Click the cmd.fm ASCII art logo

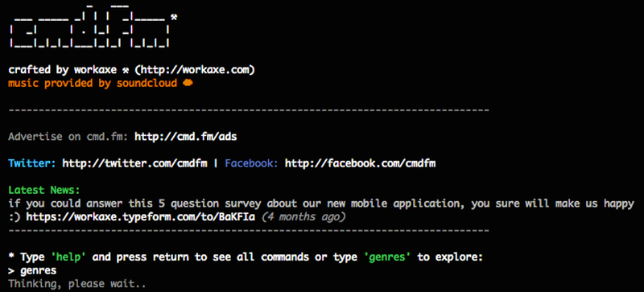pos(89,27)
